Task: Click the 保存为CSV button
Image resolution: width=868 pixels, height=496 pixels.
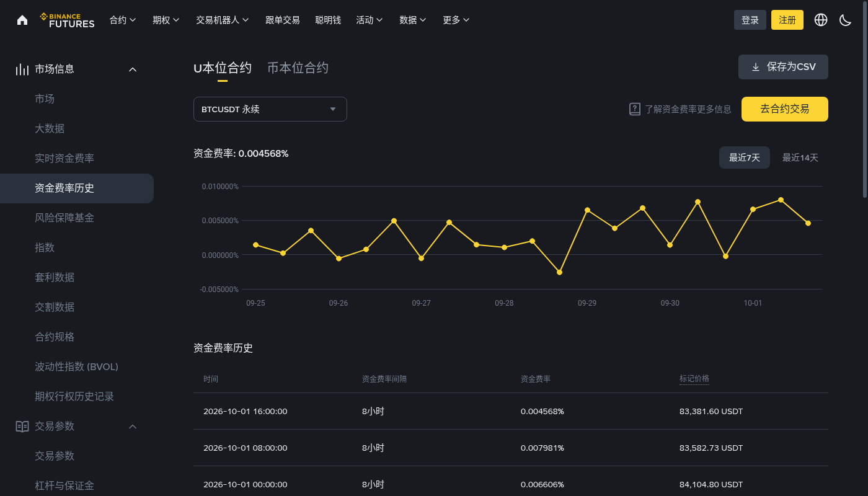Action: [783, 67]
